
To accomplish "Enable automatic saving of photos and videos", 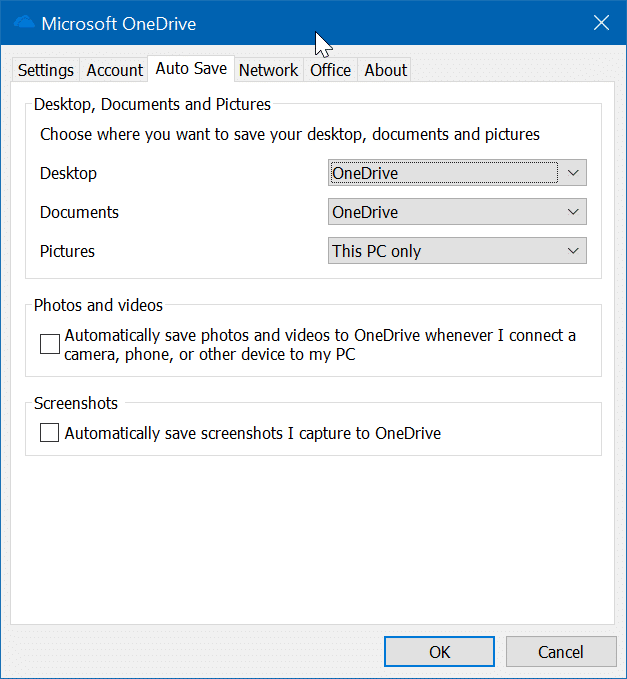I will pyautogui.click(x=50, y=344).
